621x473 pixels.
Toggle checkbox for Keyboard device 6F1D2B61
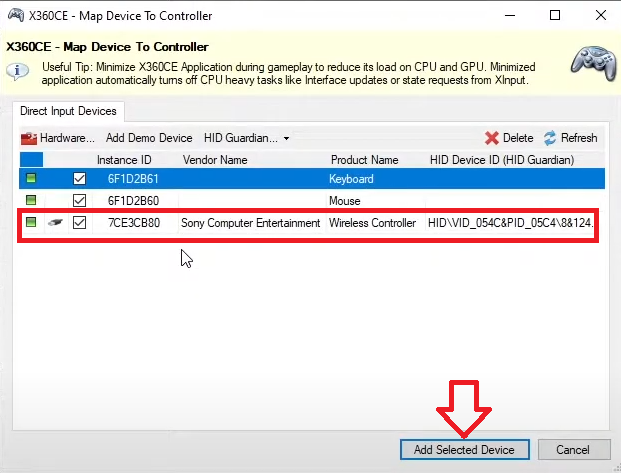tap(80, 179)
